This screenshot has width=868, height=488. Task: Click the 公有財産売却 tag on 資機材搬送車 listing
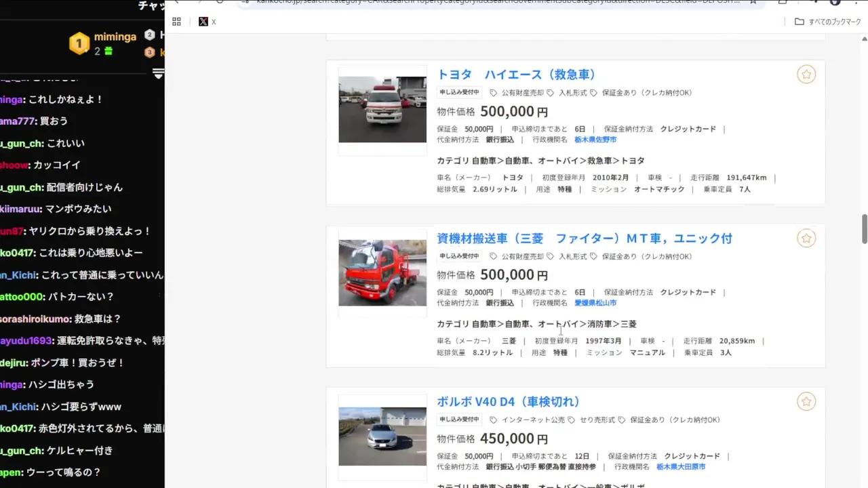517,257
